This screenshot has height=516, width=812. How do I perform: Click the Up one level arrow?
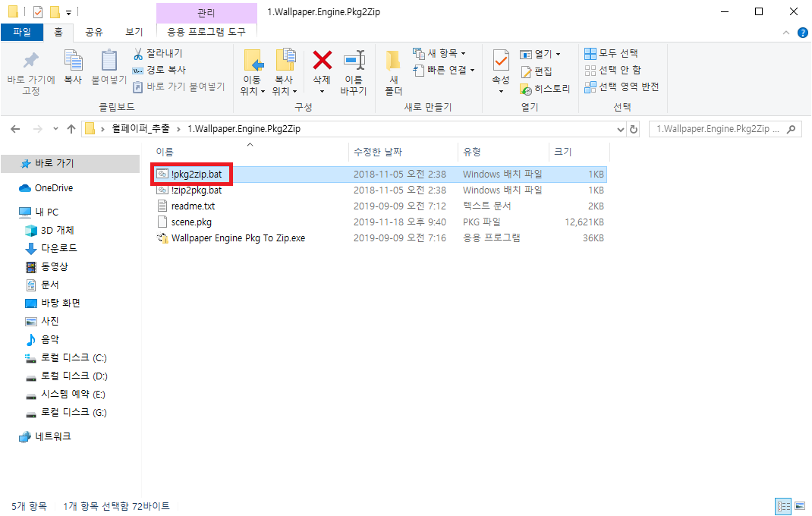click(71, 129)
